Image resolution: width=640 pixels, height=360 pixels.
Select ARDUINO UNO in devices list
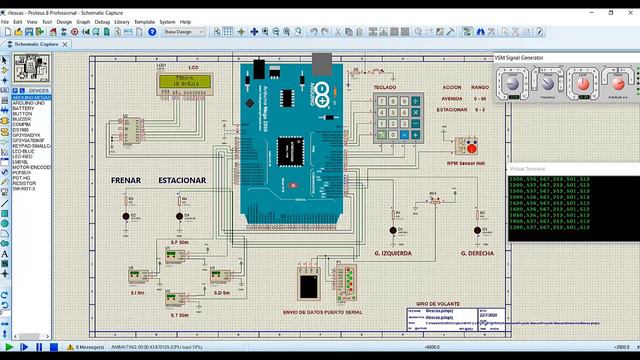click(29, 103)
